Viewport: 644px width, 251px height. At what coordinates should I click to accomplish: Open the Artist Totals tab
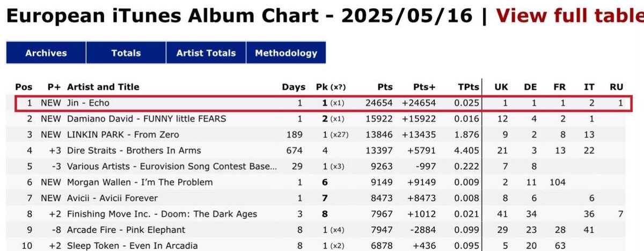pyautogui.click(x=206, y=53)
